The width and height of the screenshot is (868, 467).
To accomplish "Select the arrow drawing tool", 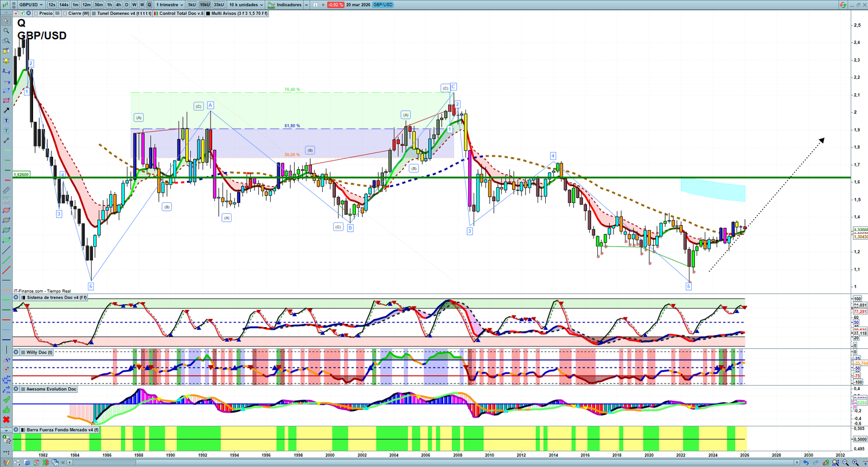I will (6, 111).
